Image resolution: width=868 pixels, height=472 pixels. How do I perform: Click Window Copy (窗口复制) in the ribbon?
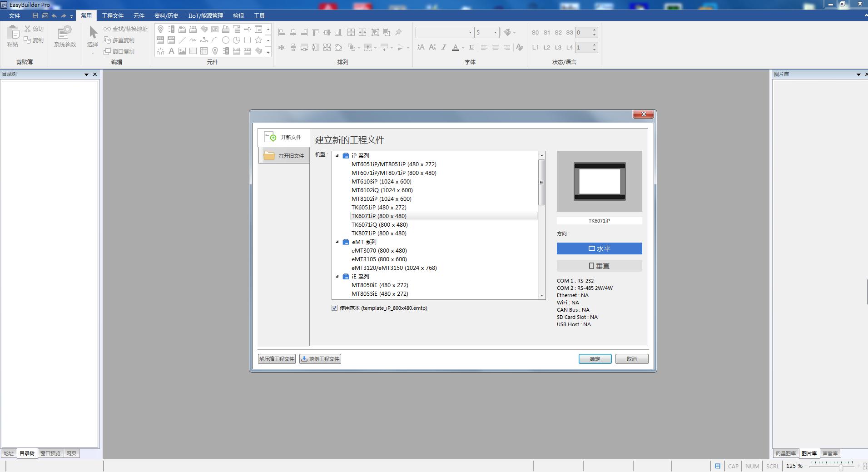coord(119,51)
